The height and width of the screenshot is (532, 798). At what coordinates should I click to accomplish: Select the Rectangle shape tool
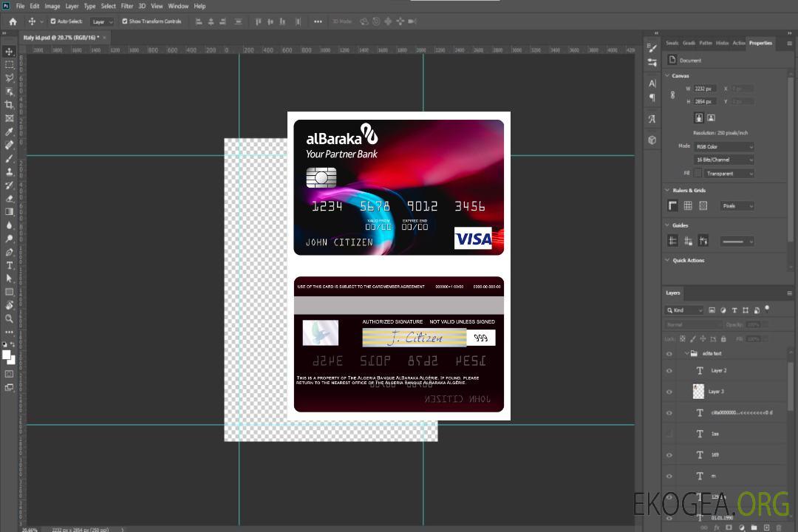[x=9, y=292]
